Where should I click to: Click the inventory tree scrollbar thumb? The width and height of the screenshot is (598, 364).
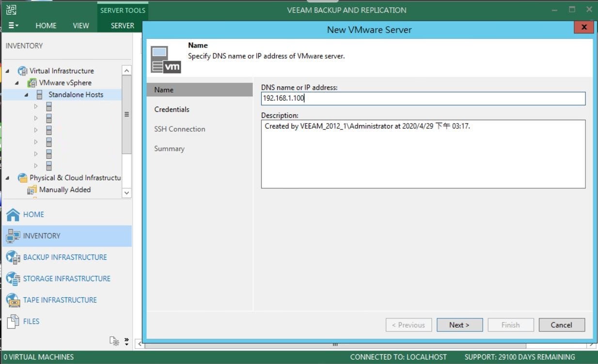(x=126, y=114)
